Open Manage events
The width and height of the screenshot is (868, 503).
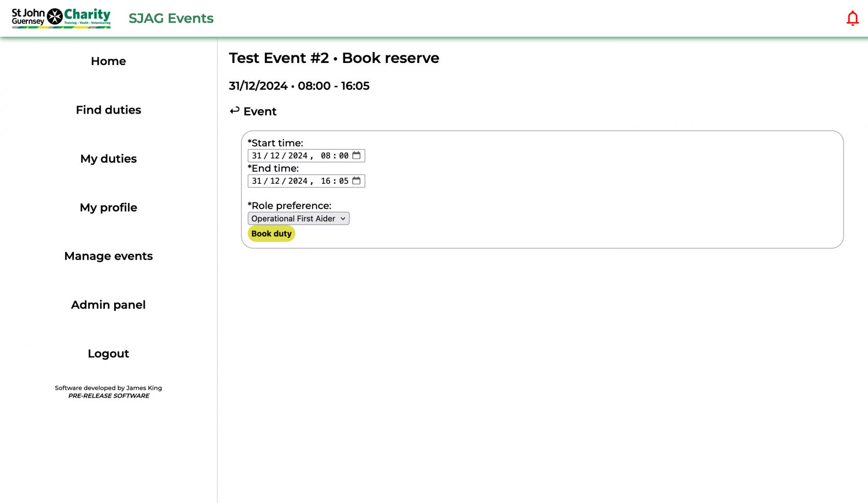pos(108,256)
